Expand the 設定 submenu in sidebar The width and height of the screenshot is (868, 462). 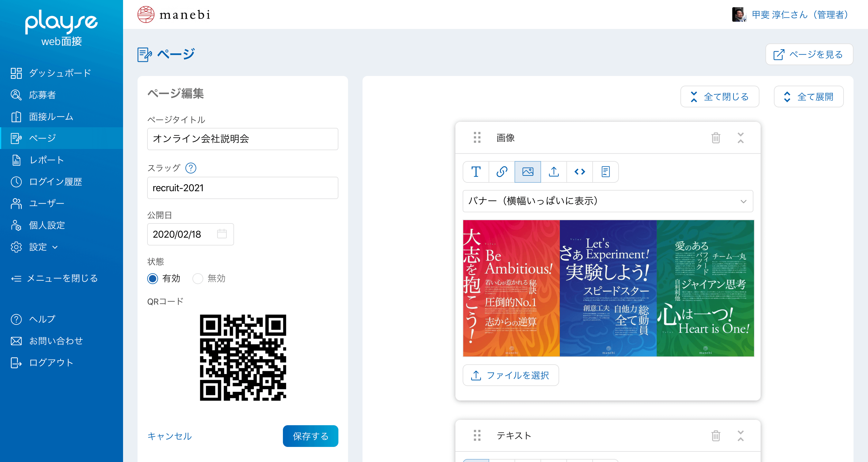click(61, 247)
